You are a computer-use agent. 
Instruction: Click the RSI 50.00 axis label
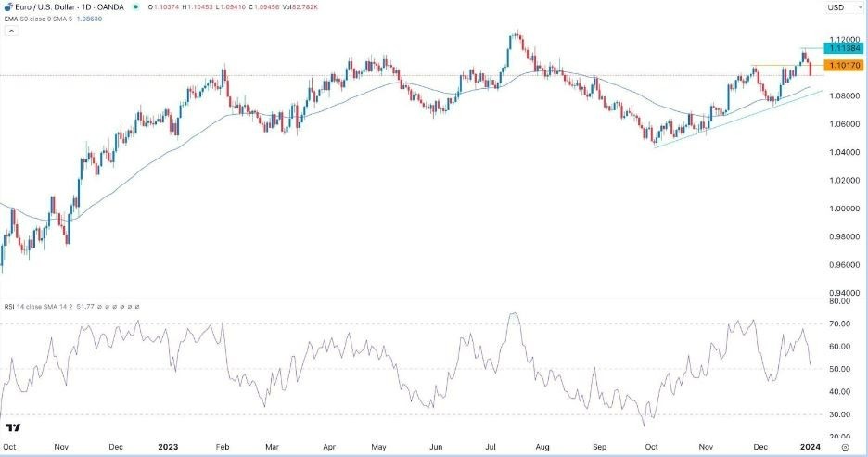coord(840,369)
